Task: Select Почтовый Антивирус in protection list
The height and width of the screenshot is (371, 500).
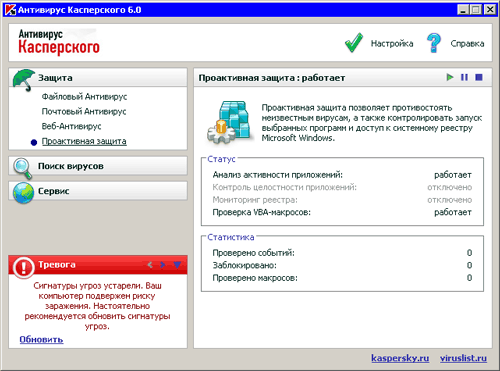Action: [84, 111]
